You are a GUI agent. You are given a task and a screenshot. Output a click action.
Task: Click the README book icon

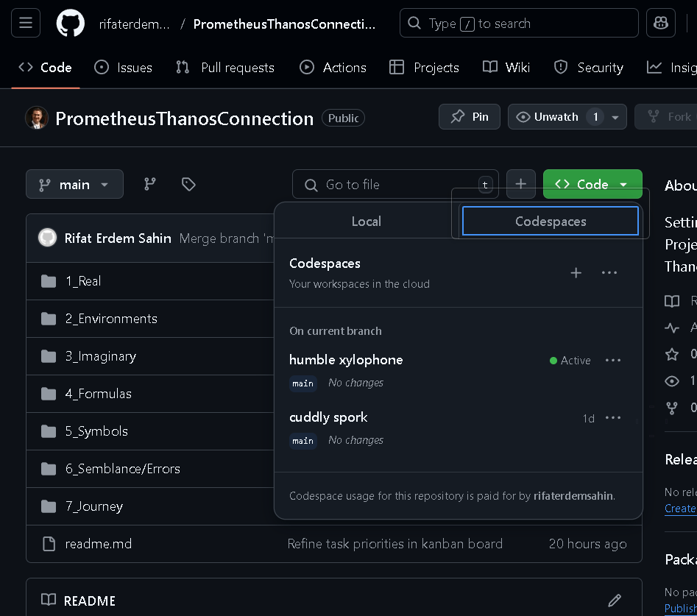49,600
